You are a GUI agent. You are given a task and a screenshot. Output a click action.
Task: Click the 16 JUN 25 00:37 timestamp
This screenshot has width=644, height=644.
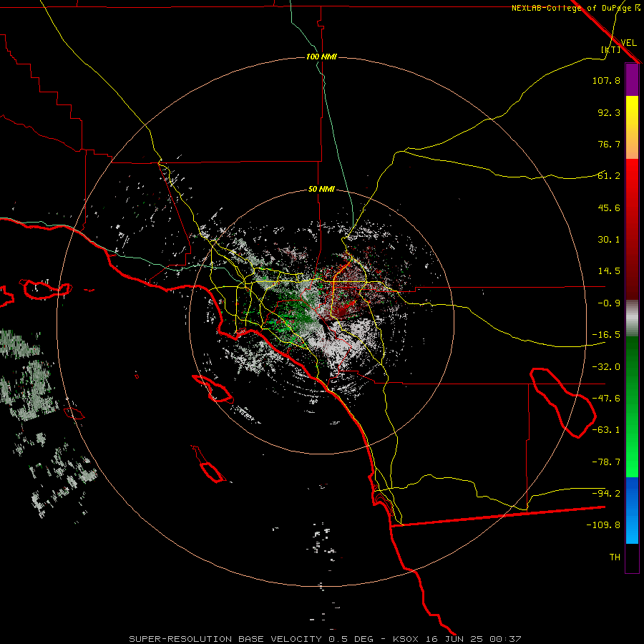click(473, 639)
